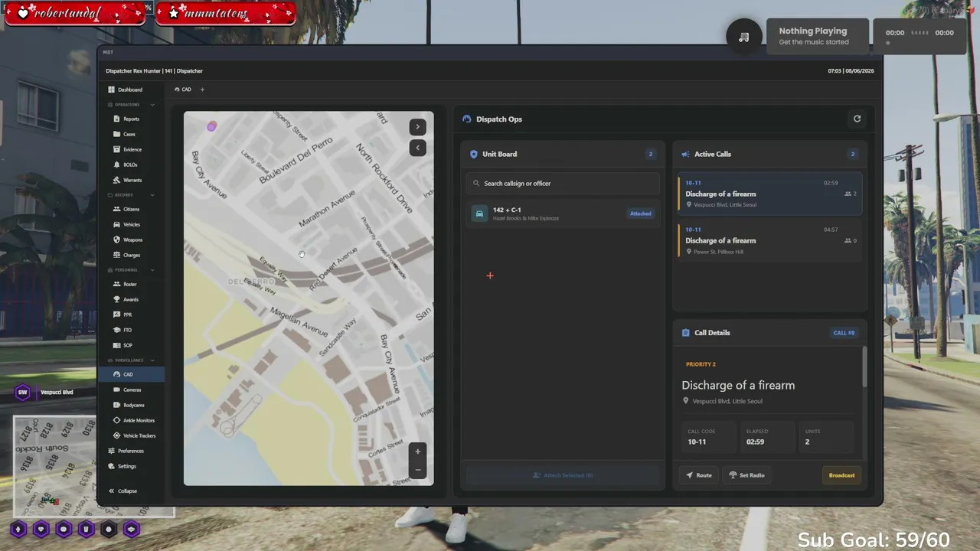Click the Set Radio button
This screenshot has height=551, width=980.
point(746,475)
